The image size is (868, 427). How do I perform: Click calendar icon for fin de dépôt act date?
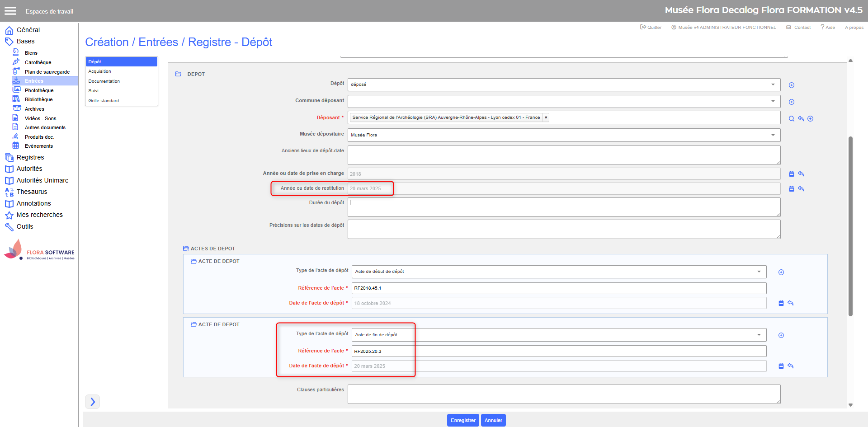781,366
